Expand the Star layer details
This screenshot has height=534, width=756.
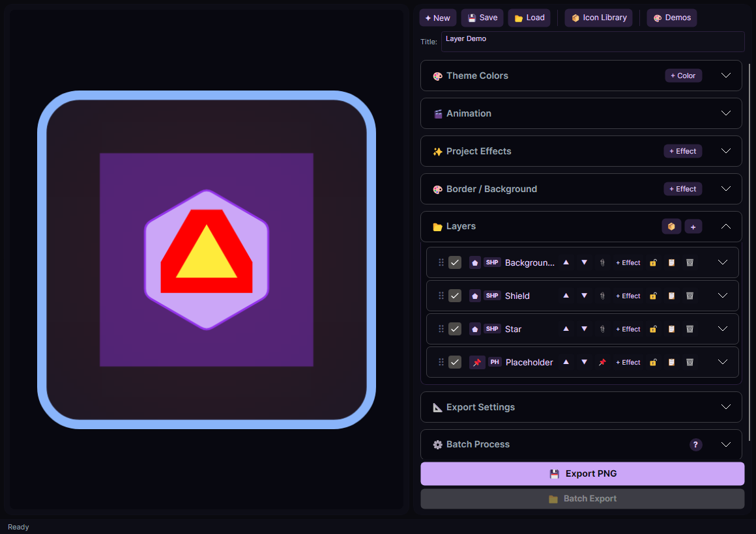click(x=722, y=329)
